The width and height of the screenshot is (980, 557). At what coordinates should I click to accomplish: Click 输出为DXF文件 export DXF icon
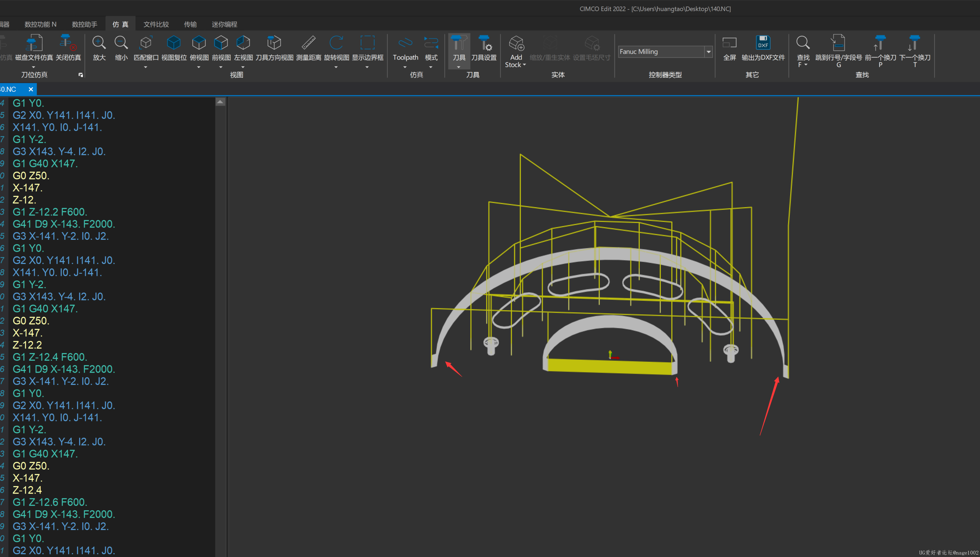click(763, 43)
